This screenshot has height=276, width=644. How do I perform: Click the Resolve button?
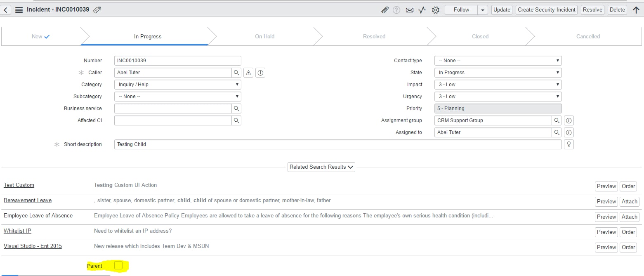(x=592, y=10)
